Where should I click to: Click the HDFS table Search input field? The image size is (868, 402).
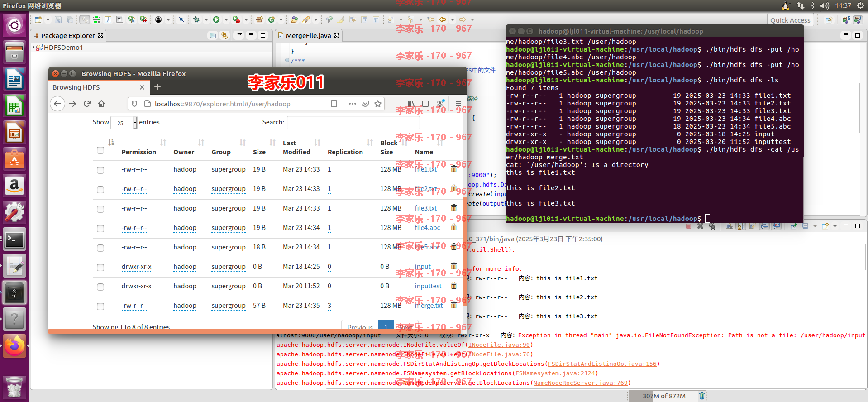(x=353, y=123)
